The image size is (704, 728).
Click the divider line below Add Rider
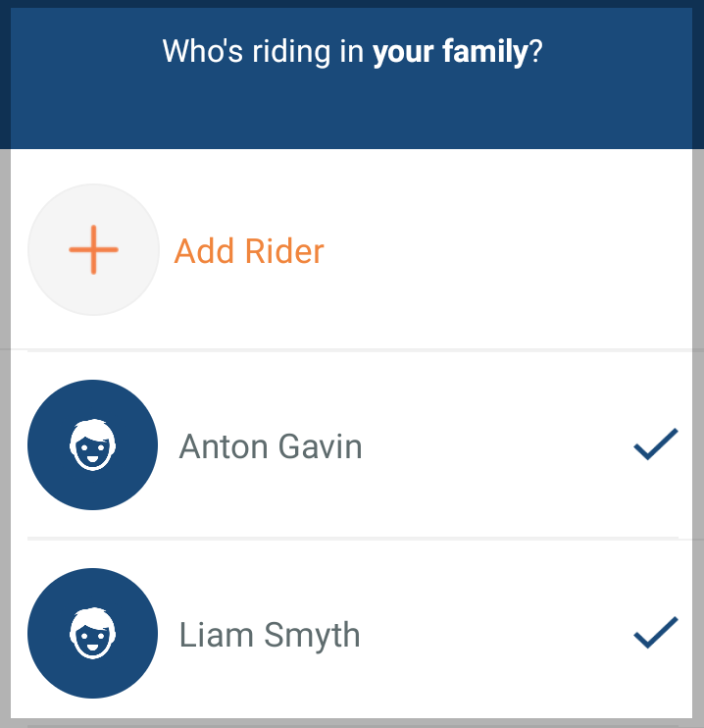(x=353, y=349)
